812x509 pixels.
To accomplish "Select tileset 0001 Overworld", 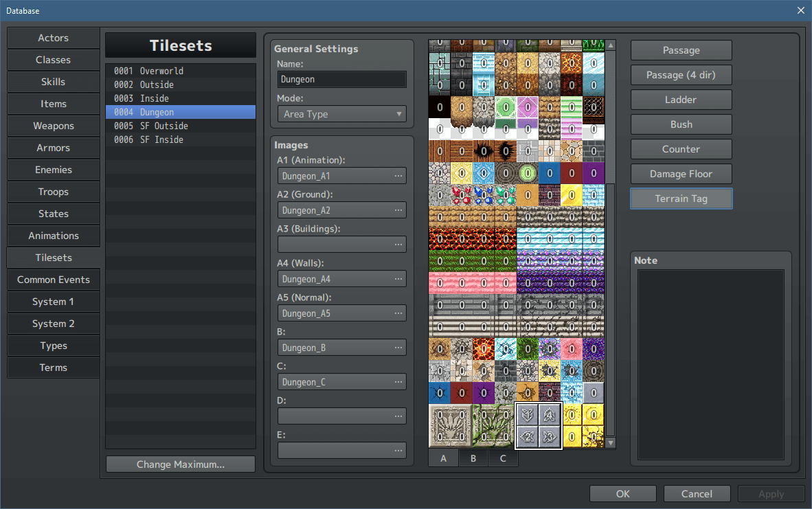I will [181, 71].
